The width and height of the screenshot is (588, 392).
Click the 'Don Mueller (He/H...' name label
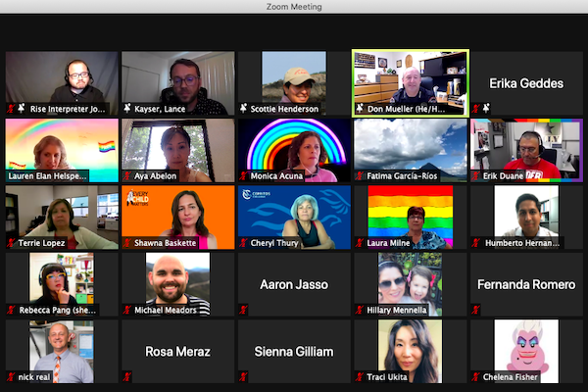click(406, 109)
